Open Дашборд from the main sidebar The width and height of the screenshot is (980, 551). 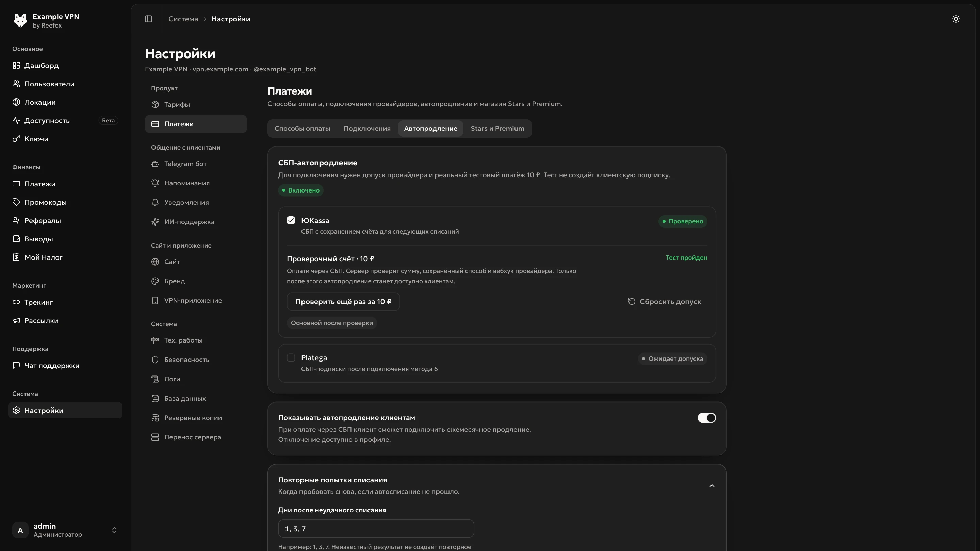[x=65, y=65]
